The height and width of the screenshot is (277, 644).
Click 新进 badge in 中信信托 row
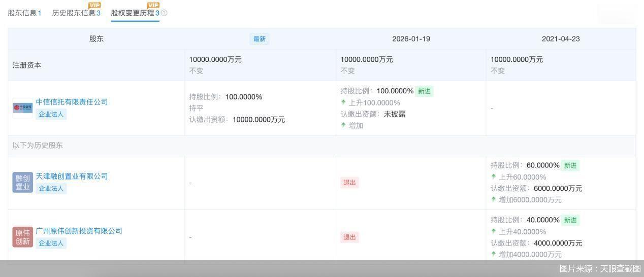tap(424, 91)
